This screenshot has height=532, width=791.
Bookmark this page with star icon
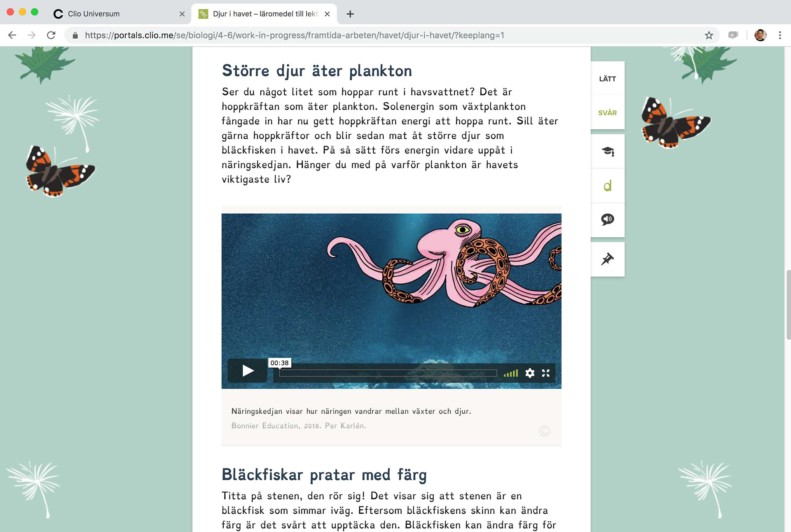[709, 35]
